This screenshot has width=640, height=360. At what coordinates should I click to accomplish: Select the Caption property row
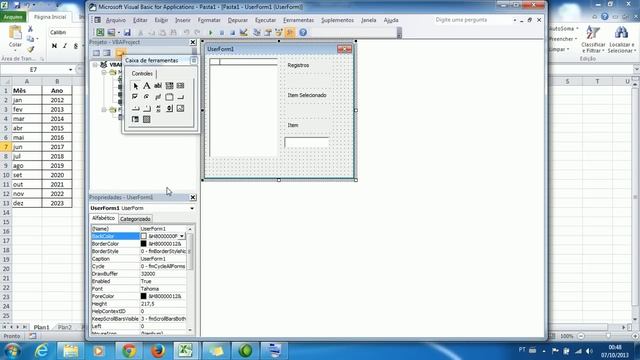(139, 259)
